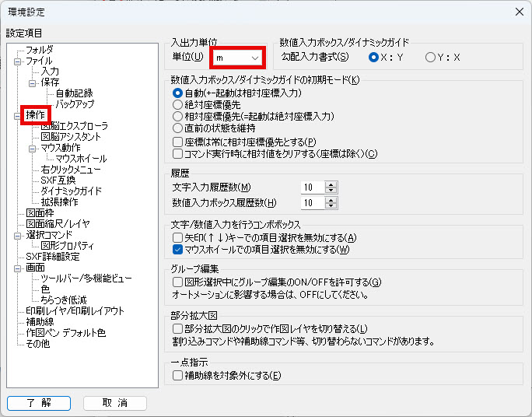Image resolution: width=532 pixels, height=417 pixels.
Task: Collapse the ファイル tree node expander
Action: [x=18, y=61]
